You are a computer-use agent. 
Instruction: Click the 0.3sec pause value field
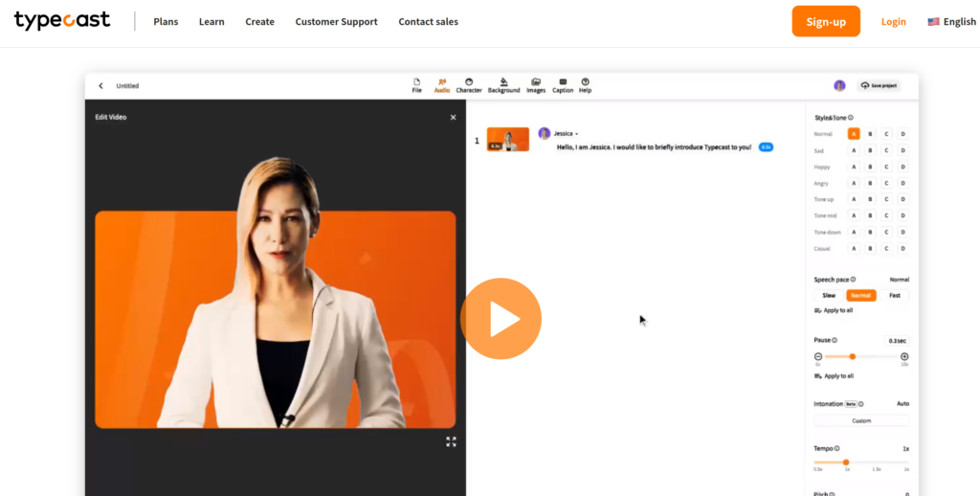coord(897,341)
